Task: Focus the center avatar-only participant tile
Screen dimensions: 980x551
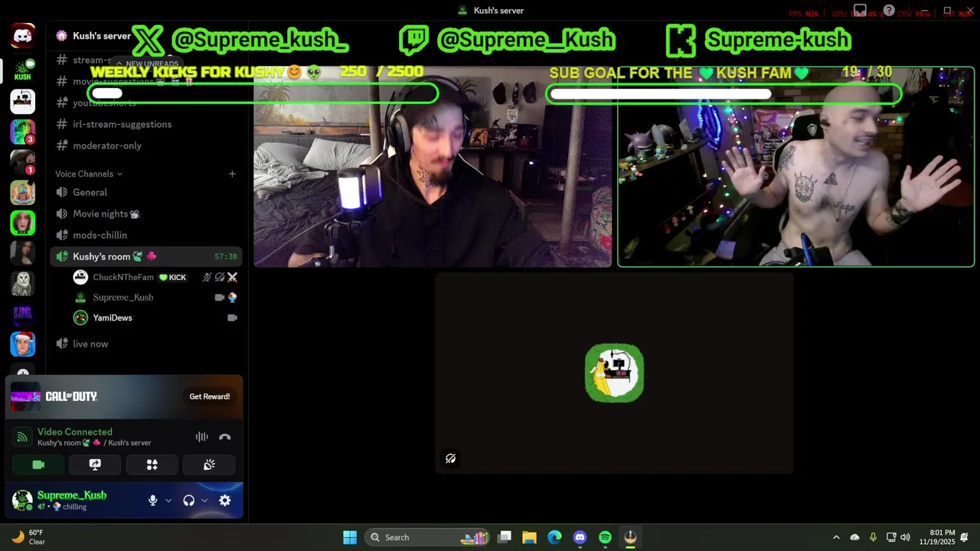Action: coord(614,373)
